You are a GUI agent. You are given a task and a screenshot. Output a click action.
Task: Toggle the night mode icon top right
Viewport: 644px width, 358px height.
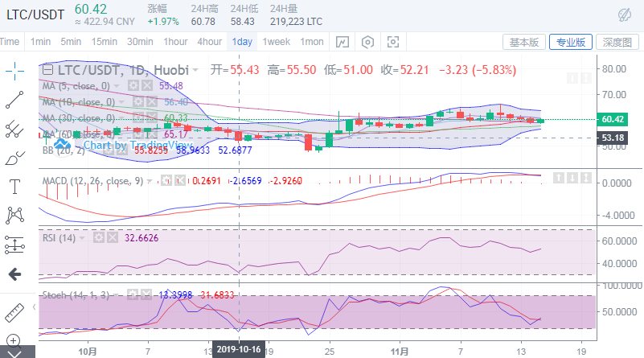coord(625,15)
